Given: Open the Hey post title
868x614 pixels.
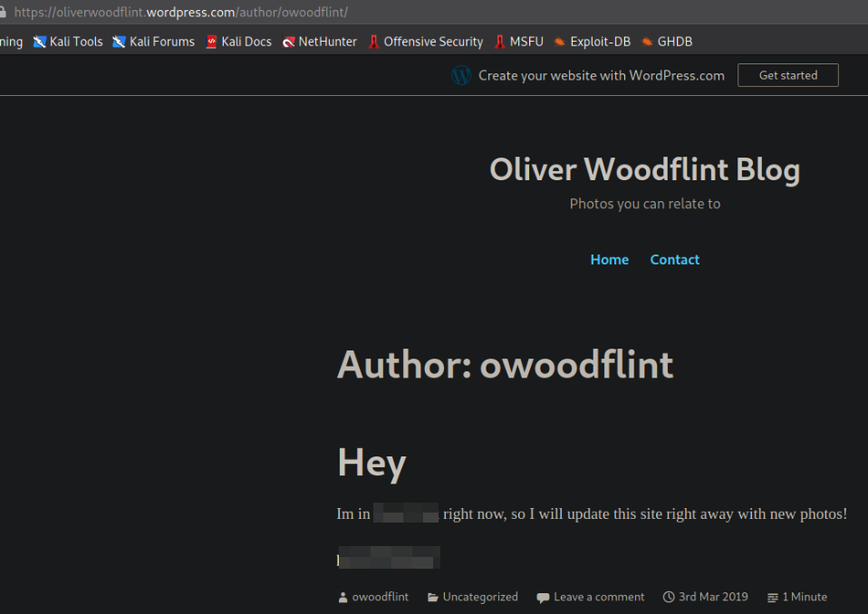Looking at the screenshot, I should 371,463.
